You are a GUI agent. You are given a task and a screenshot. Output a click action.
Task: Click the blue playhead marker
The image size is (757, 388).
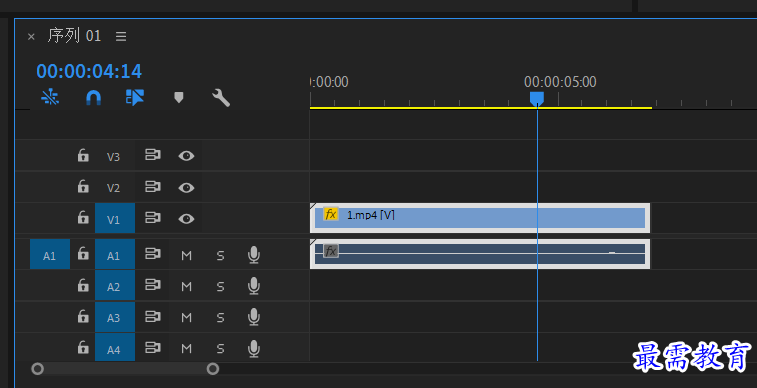pyautogui.click(x=537, y=99)
